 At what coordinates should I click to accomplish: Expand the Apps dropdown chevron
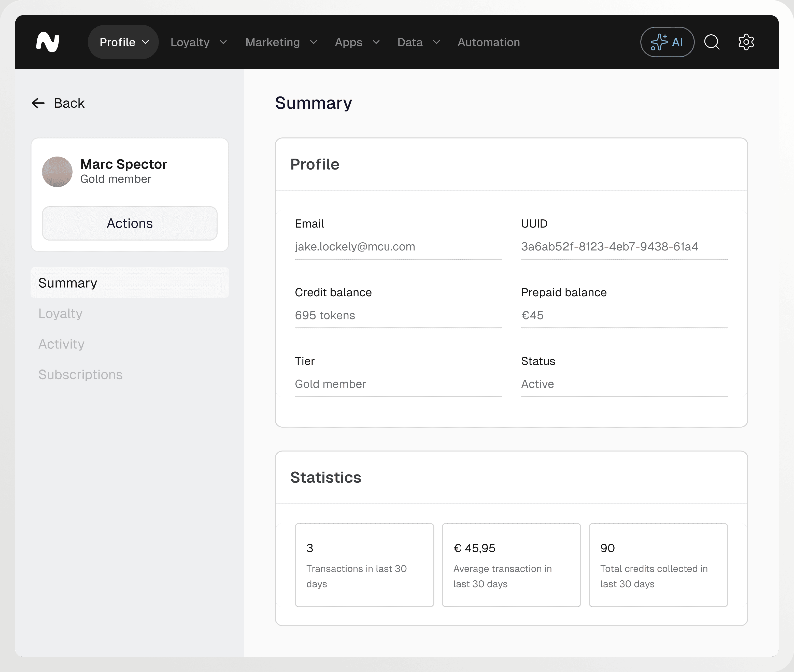[376, 42]
